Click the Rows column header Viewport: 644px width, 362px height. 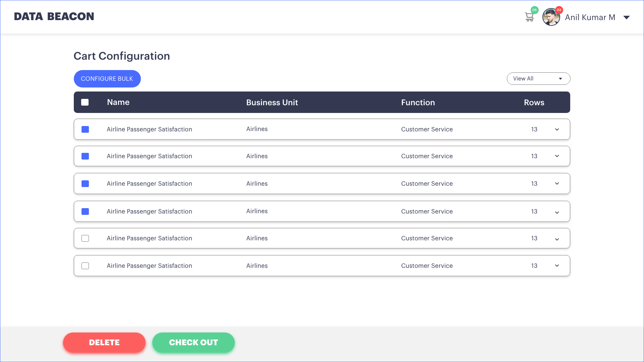point(534,103)
